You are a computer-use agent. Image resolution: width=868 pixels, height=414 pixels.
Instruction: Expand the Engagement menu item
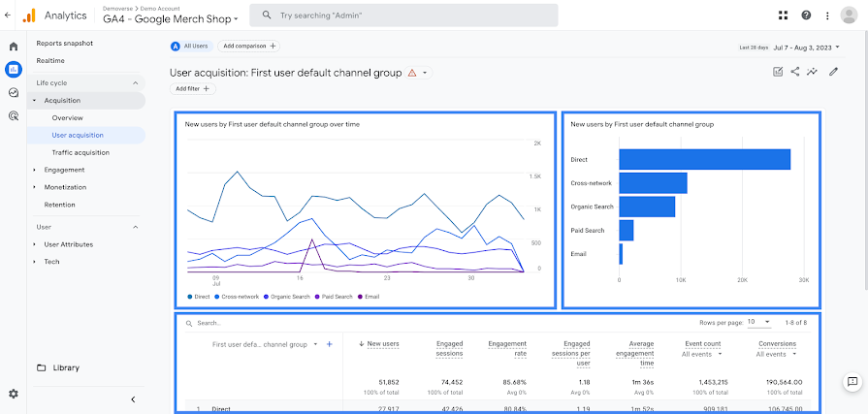pos(64,170)
